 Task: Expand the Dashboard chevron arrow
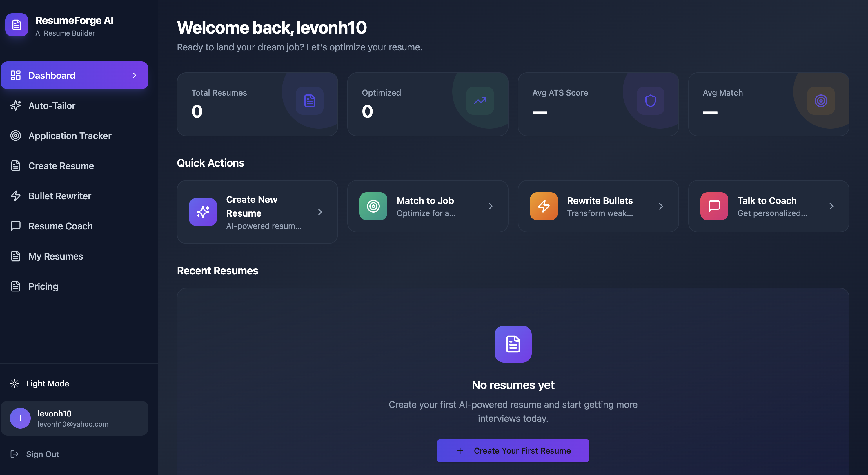[x=135, y=75]
